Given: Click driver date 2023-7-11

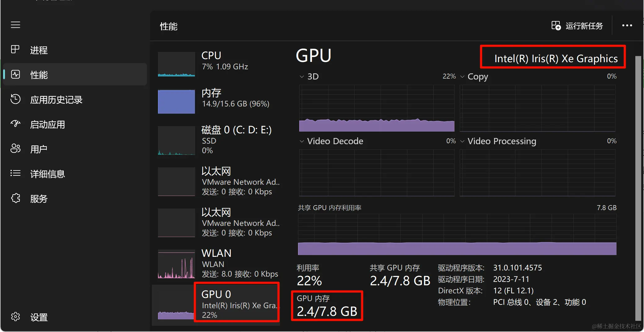Looking at the screenshot, I should (x=511, y=279).
